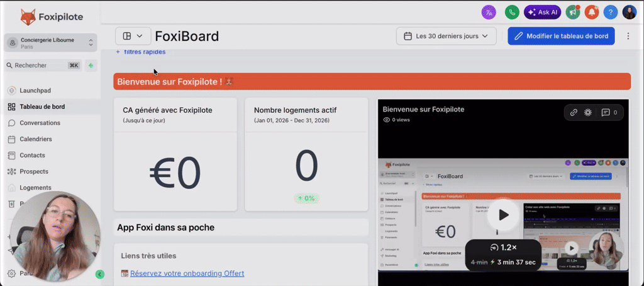The height and width of the screenshot is (286, 644).
Task: Click the green lightning quick actions icon
Action: (x=91, y=66)
